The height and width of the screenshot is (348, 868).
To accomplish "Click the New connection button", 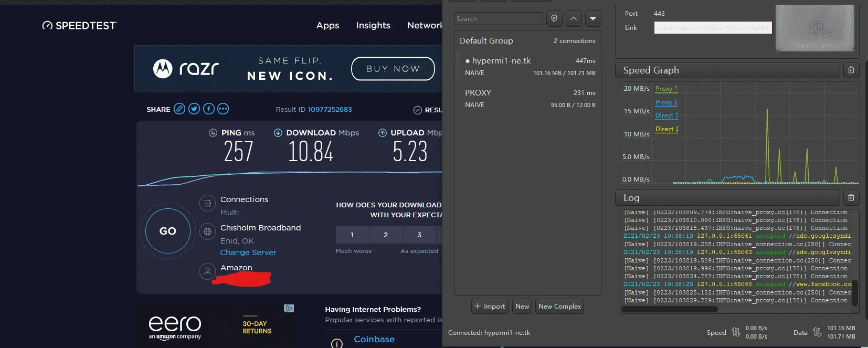I will click(522, 306).
